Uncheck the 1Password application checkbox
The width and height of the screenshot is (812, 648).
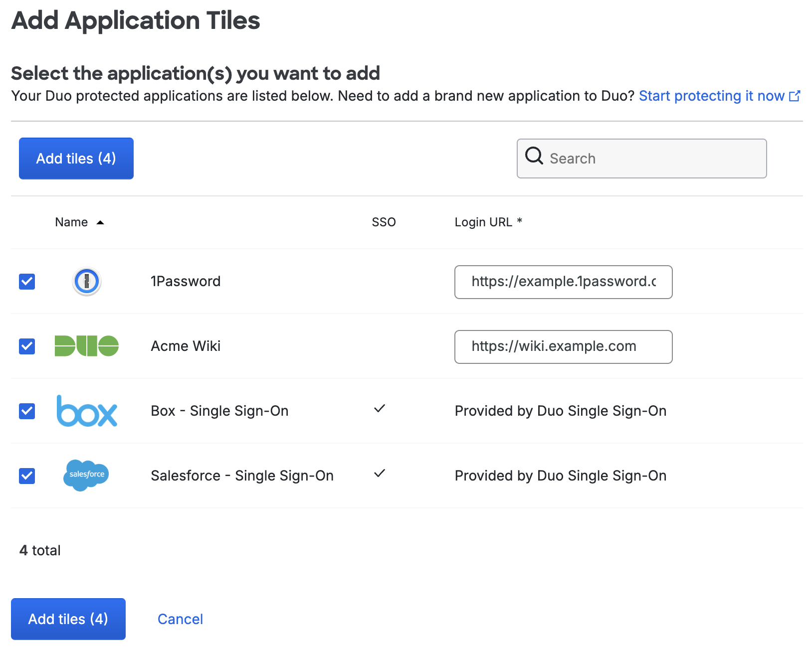click(26, 281)
